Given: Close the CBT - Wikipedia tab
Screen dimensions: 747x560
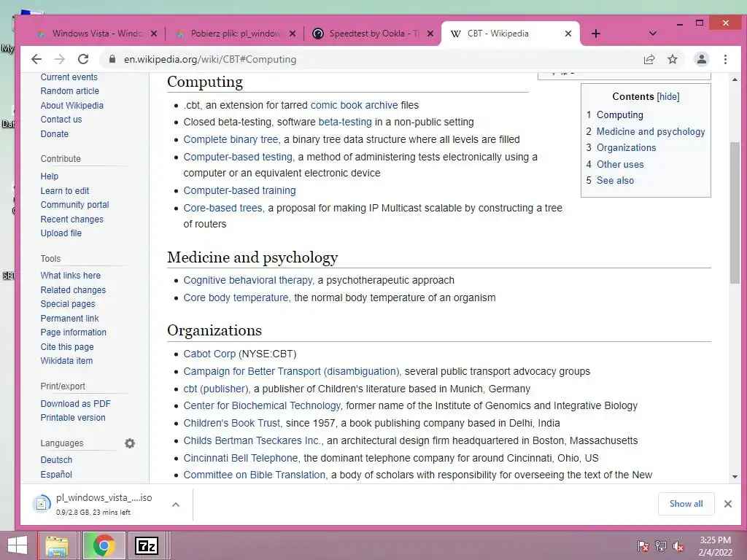Looking at the screenshot, I should [x=568, y=34].
